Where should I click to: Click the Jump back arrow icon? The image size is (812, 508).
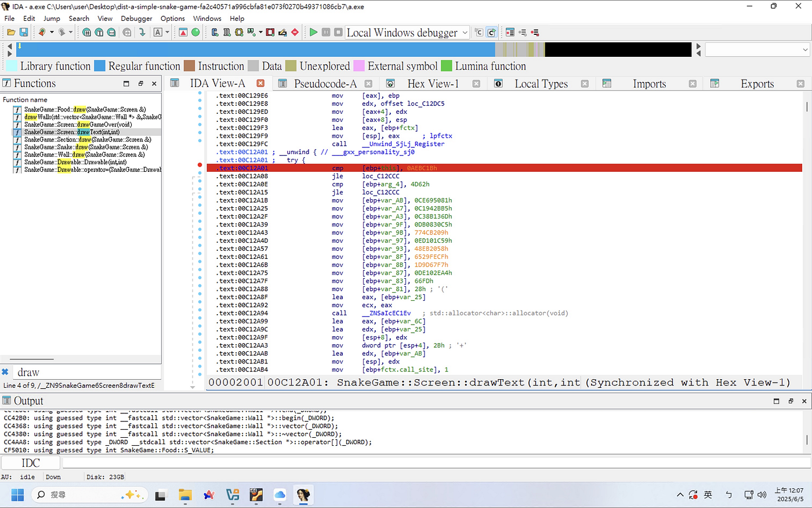[42, 33]
